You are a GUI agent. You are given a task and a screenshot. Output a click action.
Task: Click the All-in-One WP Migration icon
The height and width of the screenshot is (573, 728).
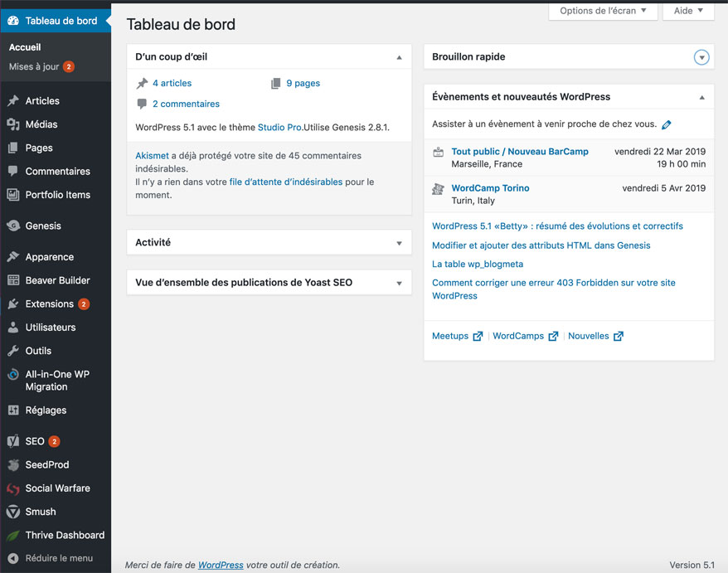[13, 374]
